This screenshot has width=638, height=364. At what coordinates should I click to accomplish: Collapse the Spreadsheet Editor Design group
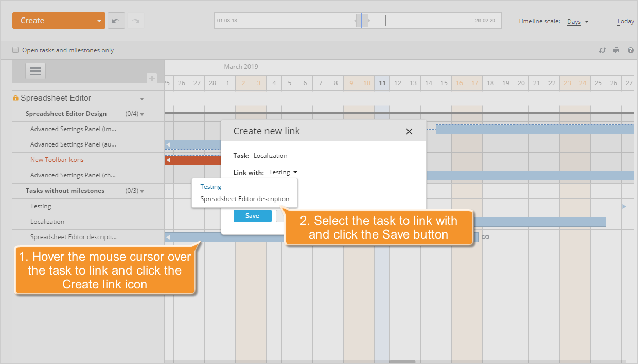(143, 114)
